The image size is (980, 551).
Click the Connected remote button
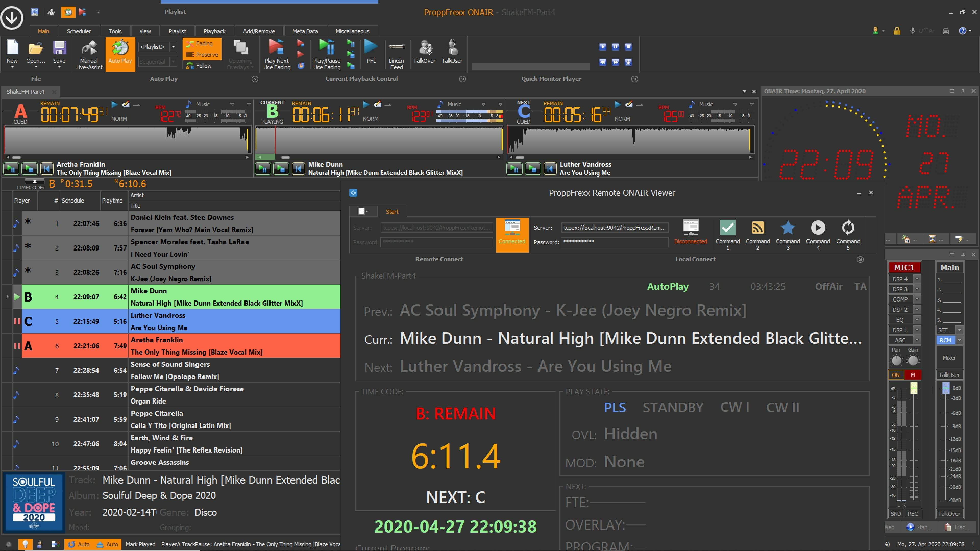(512, 233)
